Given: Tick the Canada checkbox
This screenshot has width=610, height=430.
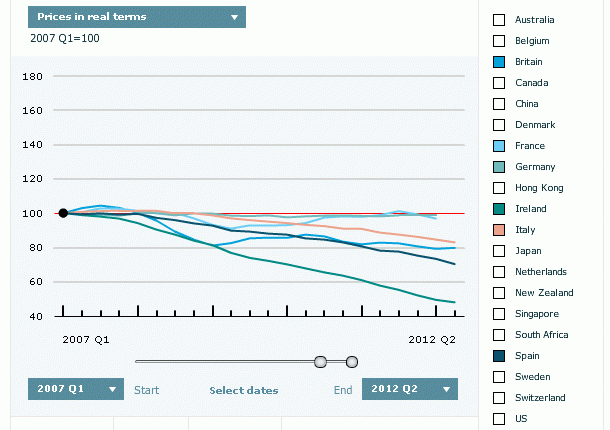Looking at the screenshot, I should [499, 83].
